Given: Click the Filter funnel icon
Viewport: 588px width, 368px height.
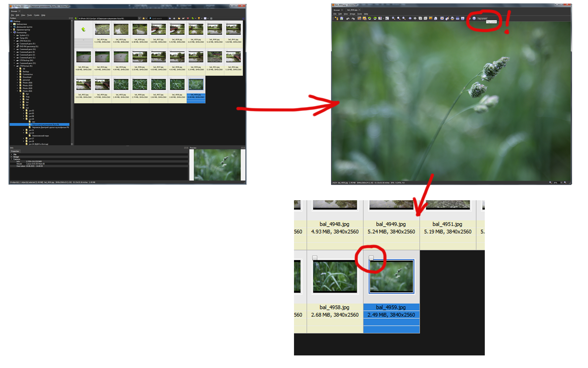Looking at the screenshot, I should pyautogui.click(x=199, y=18).
